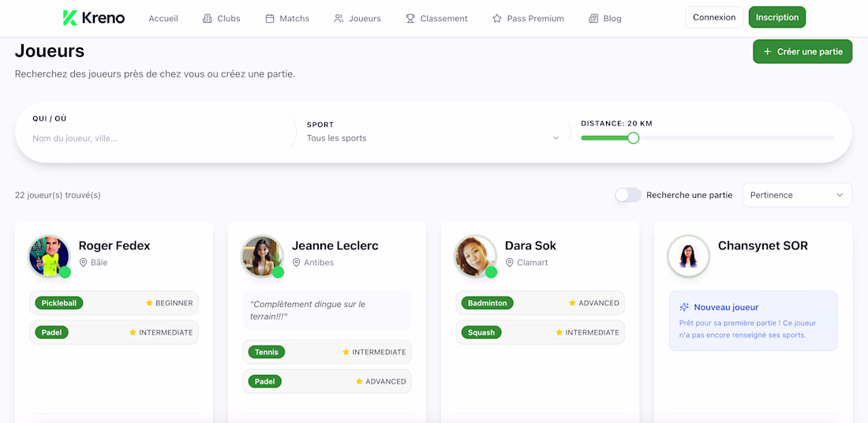
Task: Select the Joueurs nav item
Action: point(357,18)
